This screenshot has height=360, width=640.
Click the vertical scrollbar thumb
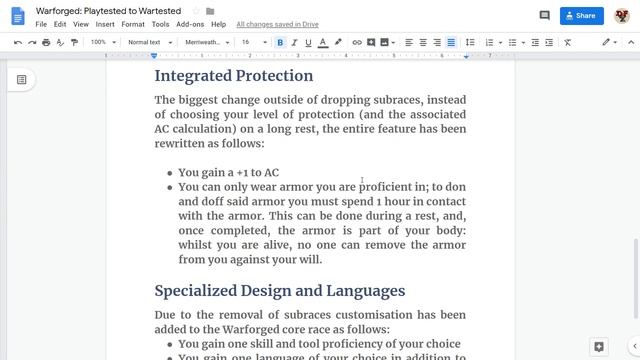tap(636, 278)
